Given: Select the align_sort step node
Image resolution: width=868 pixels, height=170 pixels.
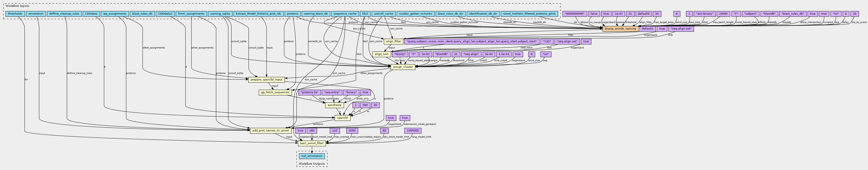Looking at the screenshot, I should point(381,54).
